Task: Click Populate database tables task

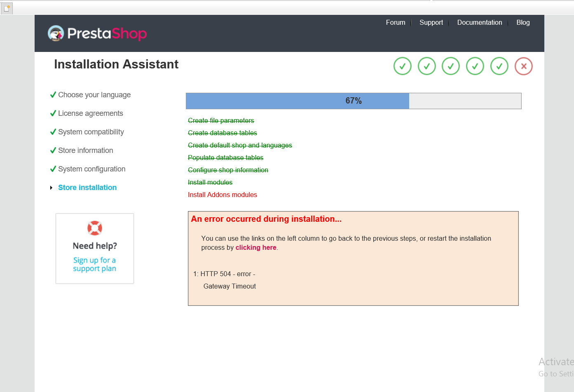Action: (225, 157)
